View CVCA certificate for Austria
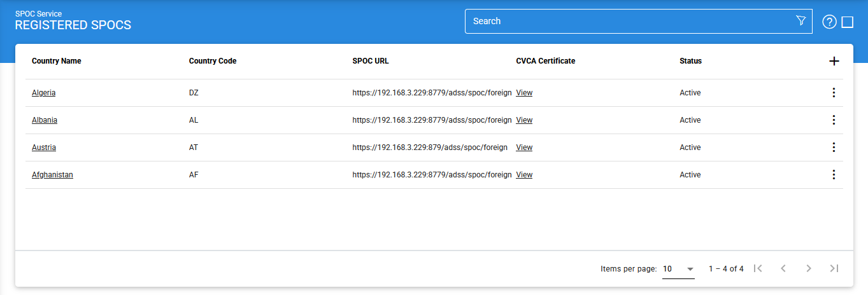The height and width of the screenshot is (295, 868). (x=524, y=147)
